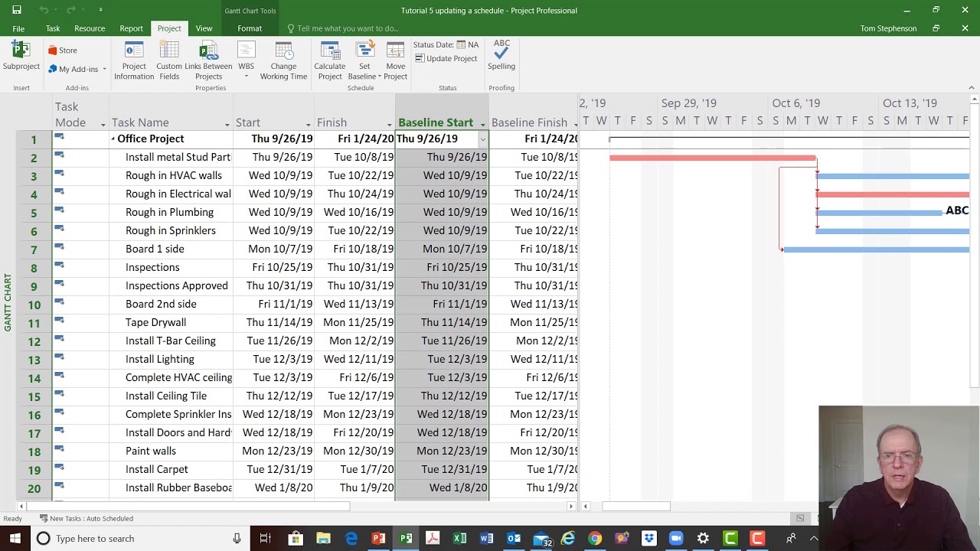This screenshot has width=980, height=551.
Task: Switch to the Report tab
Action: [x=131, y=28]
